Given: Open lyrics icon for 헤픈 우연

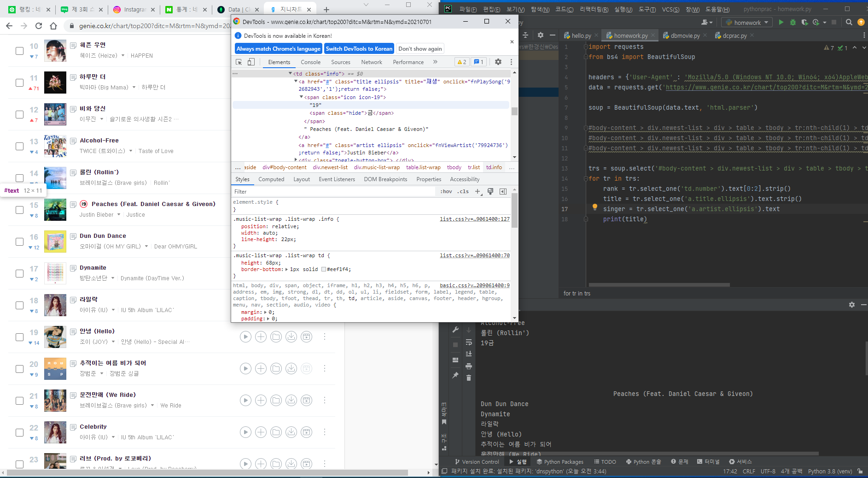Looking at the screenshot, I should pyautogui.click(x=73, y=45).
